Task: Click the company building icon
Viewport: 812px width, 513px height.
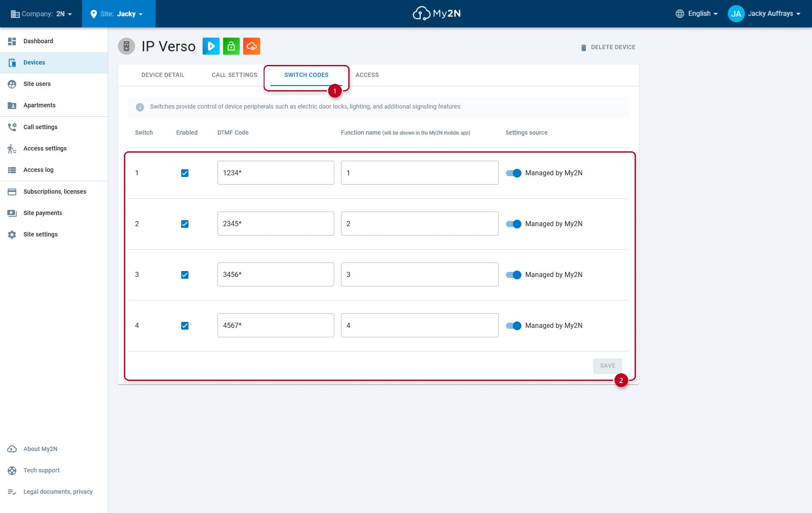Action: point(15,14)
